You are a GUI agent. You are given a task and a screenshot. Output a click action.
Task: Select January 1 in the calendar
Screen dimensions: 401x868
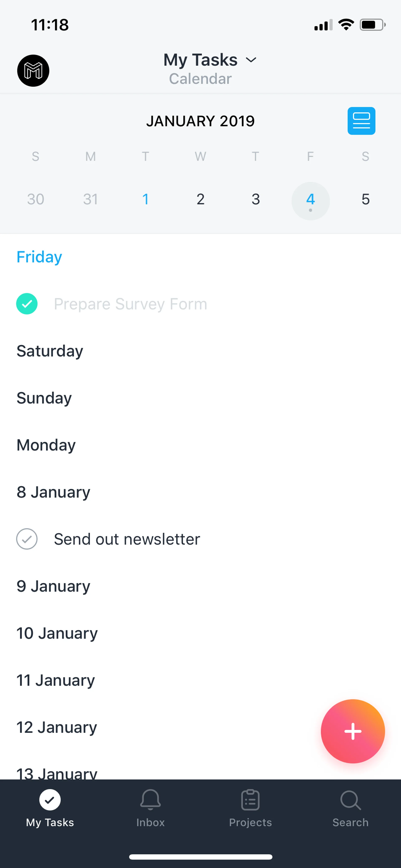(x=146, y=199)
